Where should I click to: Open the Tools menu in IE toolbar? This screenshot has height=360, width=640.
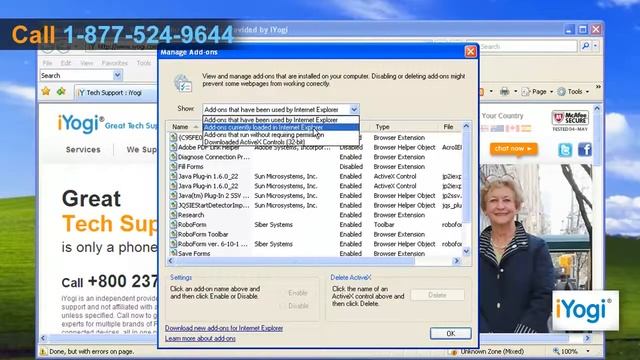(573, 92)
